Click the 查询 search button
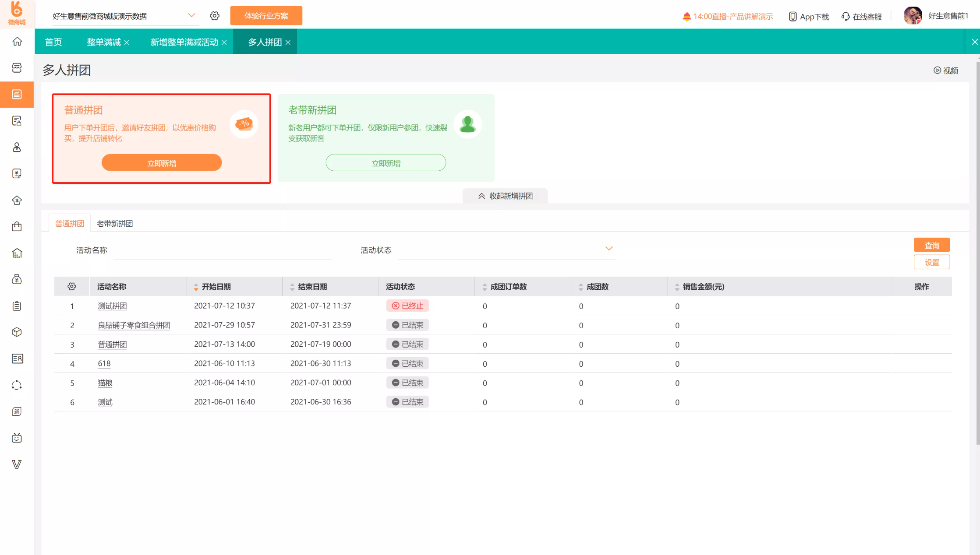 coord(931,246)
